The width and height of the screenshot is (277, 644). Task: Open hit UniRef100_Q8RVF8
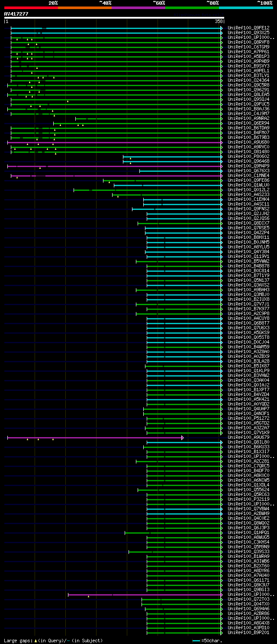[x=248, y=42]
